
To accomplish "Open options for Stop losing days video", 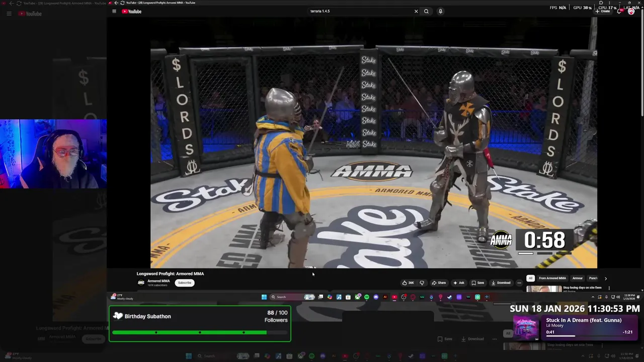I will tap(609, 288).
